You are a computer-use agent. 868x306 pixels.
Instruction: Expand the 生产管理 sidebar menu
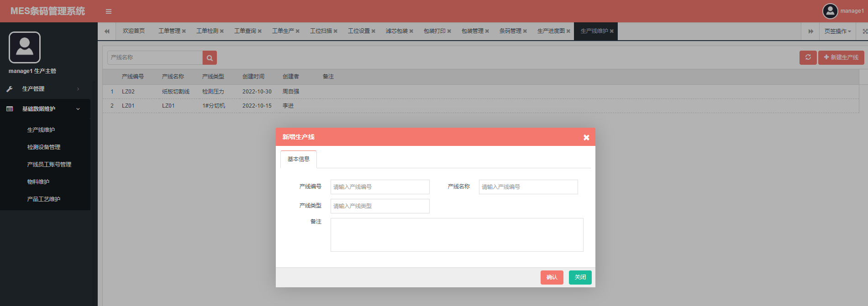(45, 89)
